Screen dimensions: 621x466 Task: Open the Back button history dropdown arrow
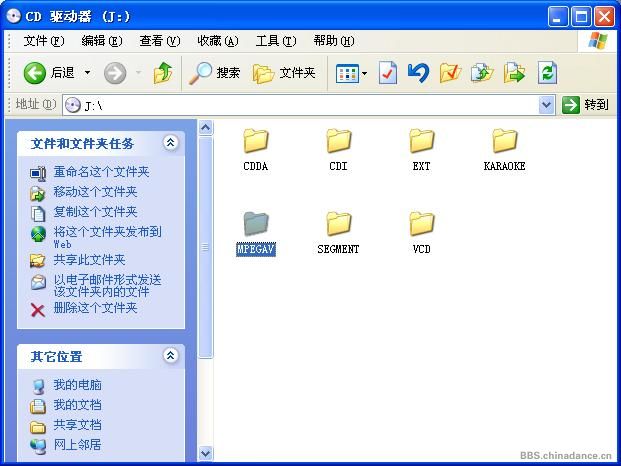88,73
